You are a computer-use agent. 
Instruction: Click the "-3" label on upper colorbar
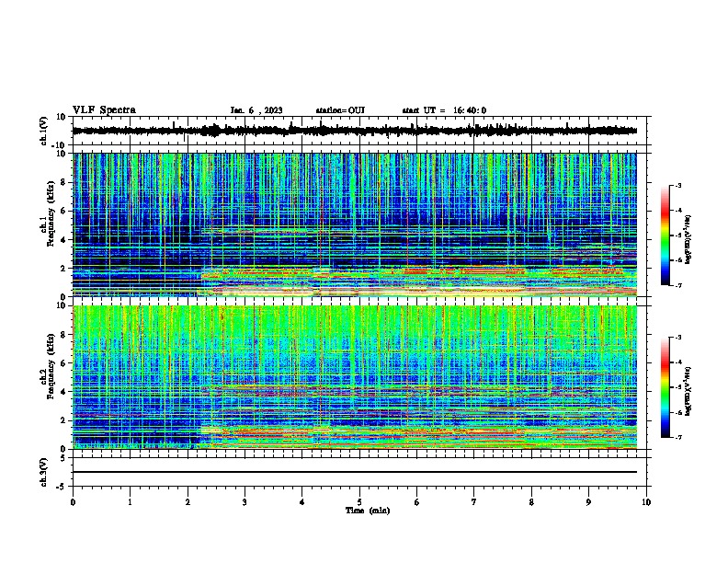coord(677,185)
